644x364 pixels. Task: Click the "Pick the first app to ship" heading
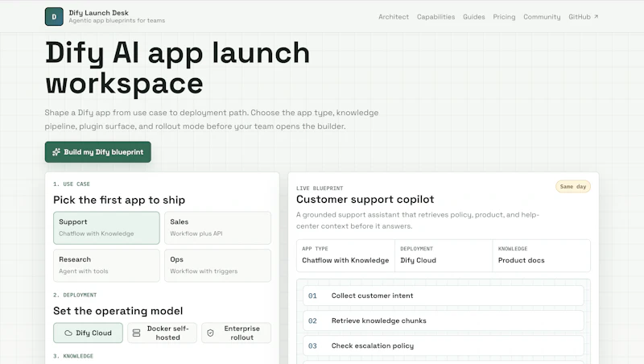point(119,200)
